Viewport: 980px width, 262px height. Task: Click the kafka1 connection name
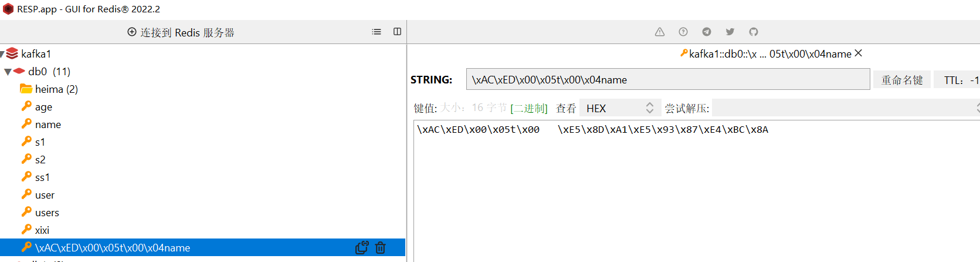click(x=36, y=53)
